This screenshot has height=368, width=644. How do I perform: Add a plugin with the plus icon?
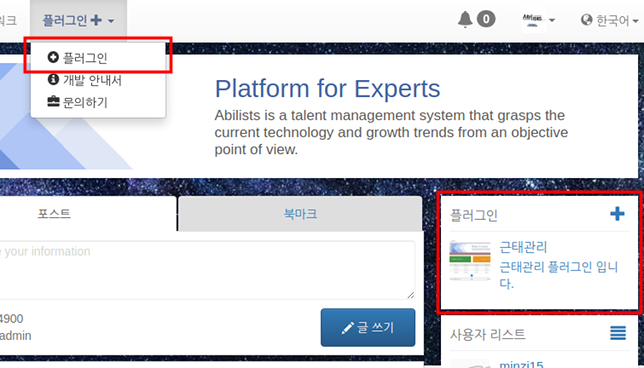617,214
